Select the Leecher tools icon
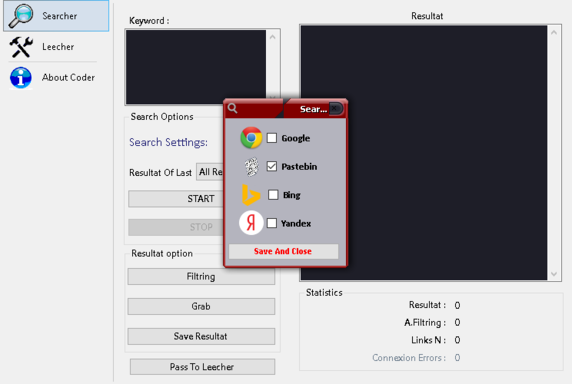572x384 pixels. [x=21, y=47]
